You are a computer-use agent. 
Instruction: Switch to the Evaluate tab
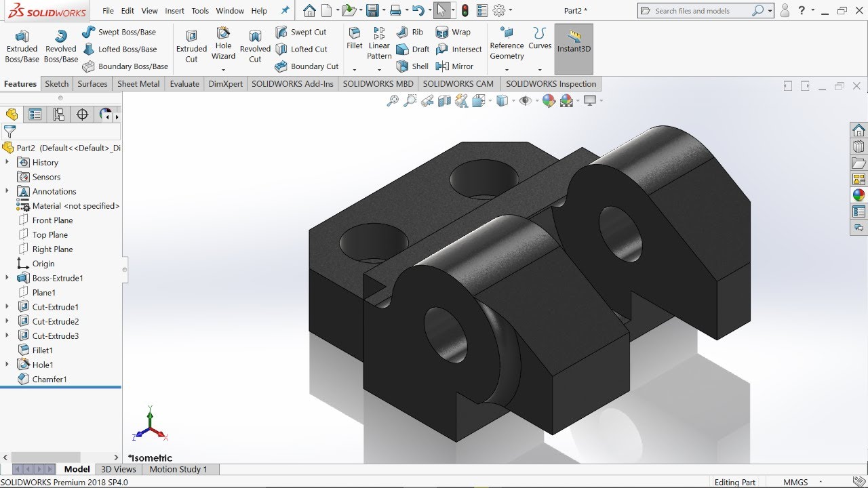(x=184, y=84)
